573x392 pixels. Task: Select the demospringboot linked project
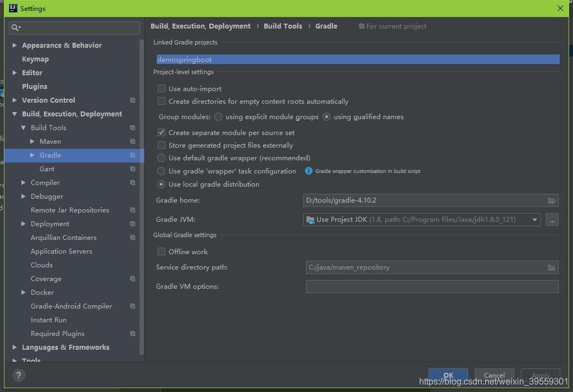tap(358, 59)
